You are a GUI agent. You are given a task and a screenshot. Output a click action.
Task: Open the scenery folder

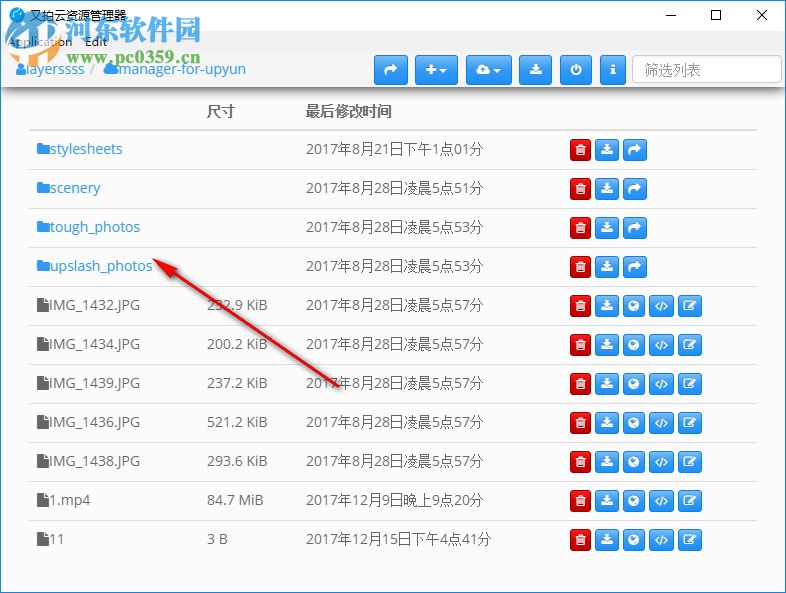69,188
